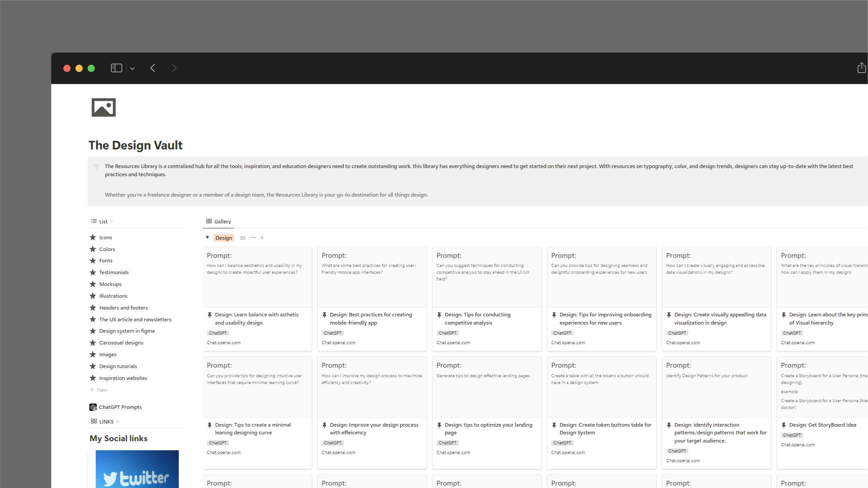Click The Design Vault page title
868x488 pixels.
136,145
